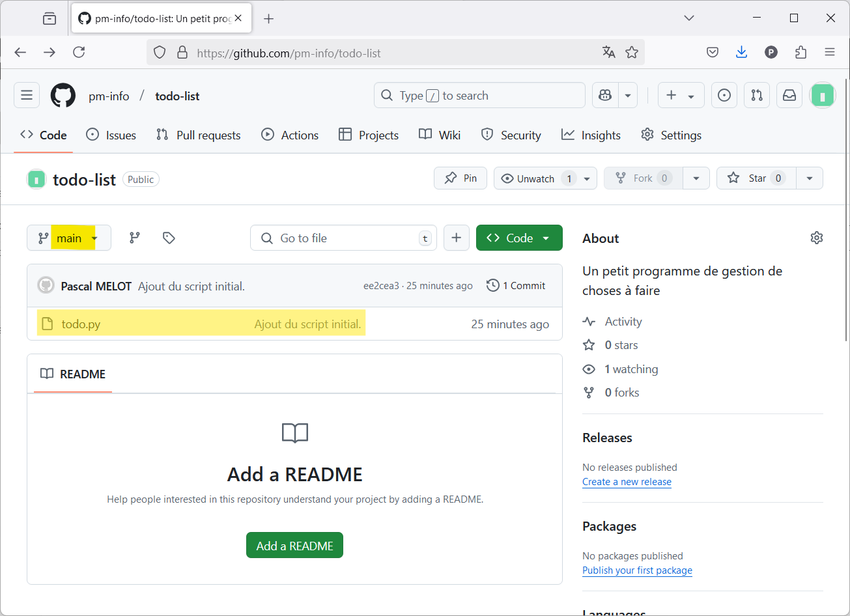Open the GitHub homepage via Octocat logo
Image resolution: width=850 pixels, height=616 pixels.
click(x=63, y=96)
